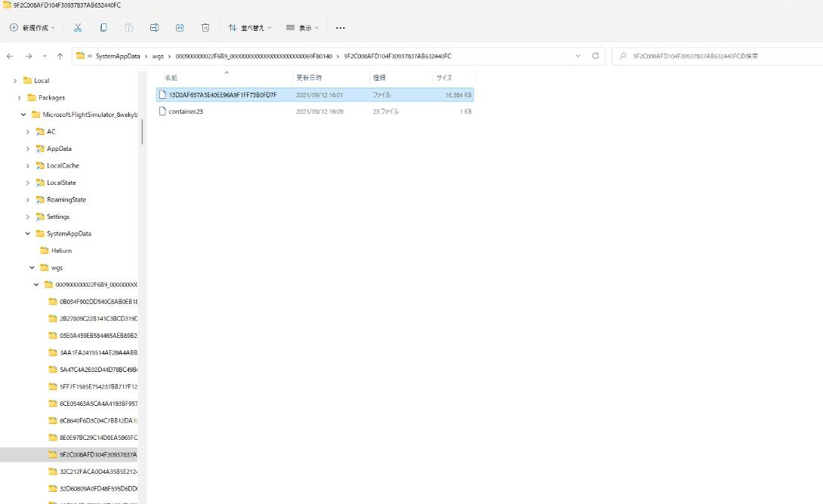823x504 pixels.
Task: Go up one folder with up arrow
Action: point(60,56)
